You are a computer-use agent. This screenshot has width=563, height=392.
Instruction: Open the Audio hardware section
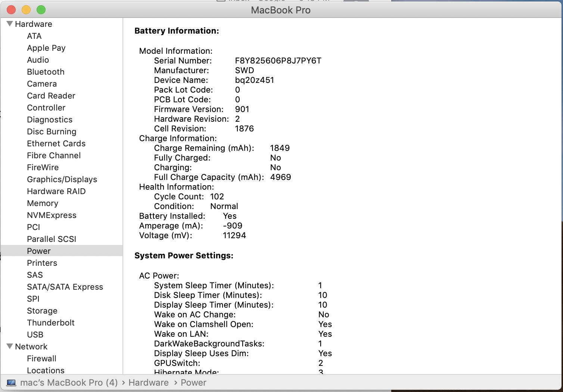(38, 60)
